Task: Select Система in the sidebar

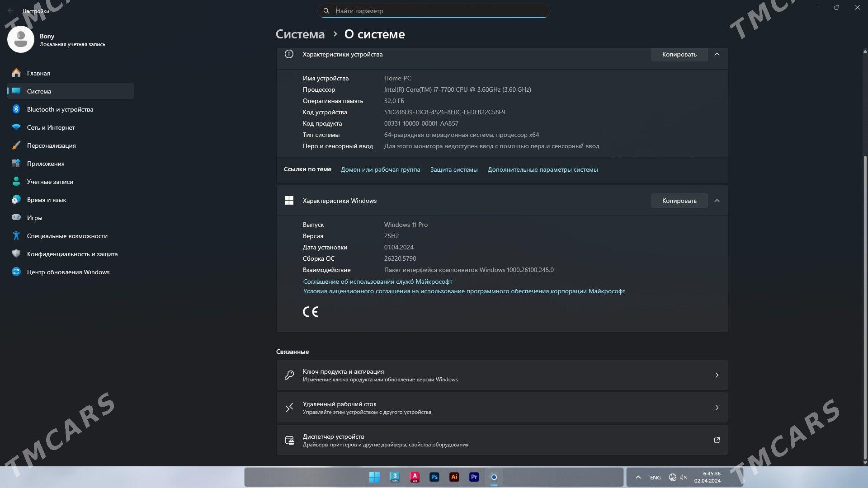Action: coord(71,91)
